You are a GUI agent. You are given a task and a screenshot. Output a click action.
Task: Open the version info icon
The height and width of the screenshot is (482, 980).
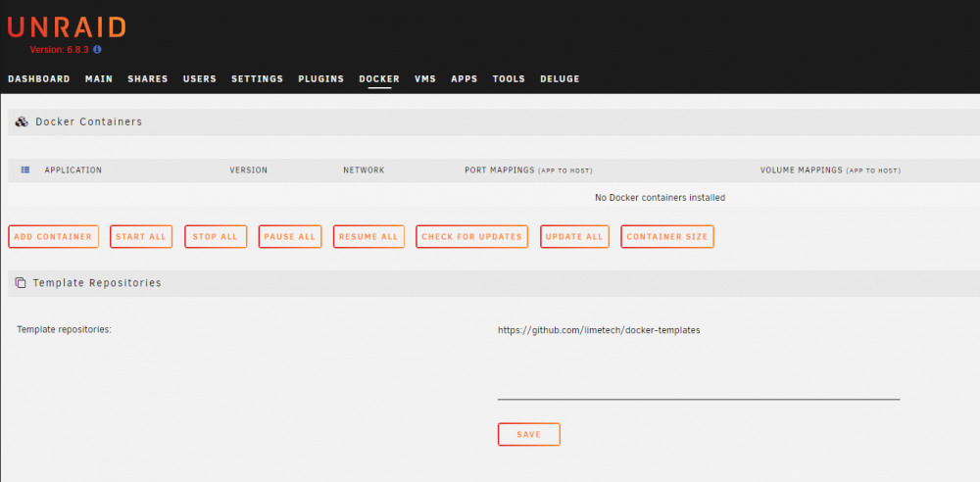click(x=97, y=49)
